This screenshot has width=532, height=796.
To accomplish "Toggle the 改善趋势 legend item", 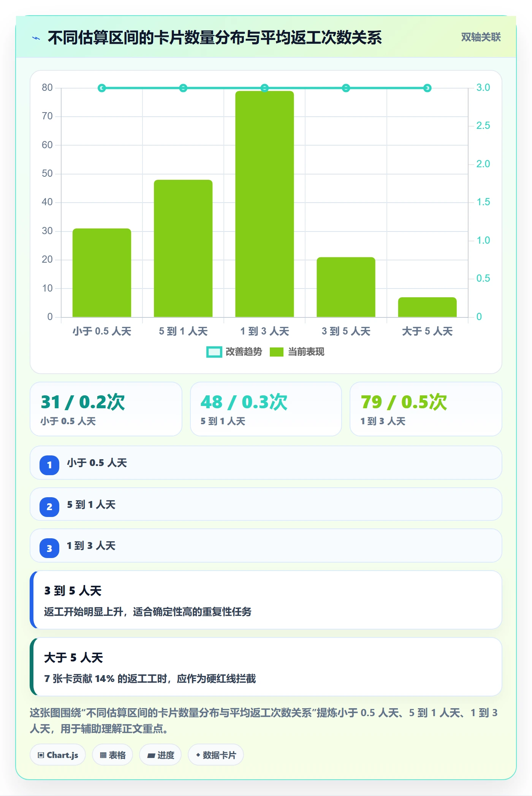I will coord(234,352).
